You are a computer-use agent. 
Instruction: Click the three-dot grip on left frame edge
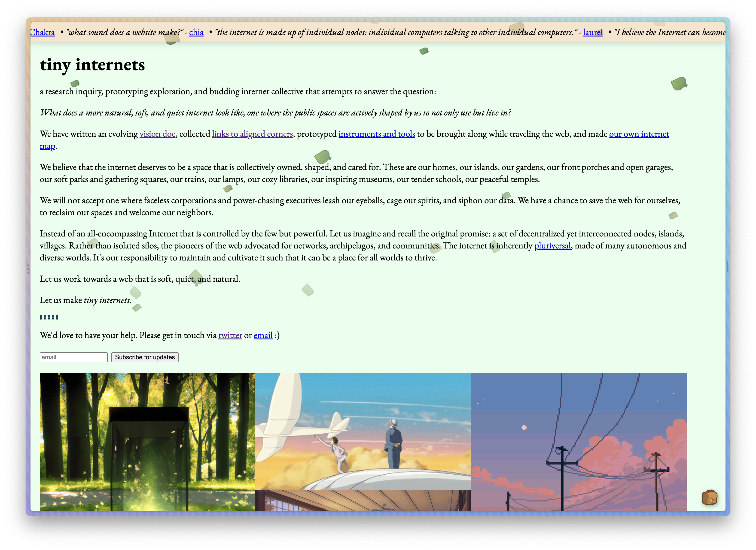[x=28, y=269]
